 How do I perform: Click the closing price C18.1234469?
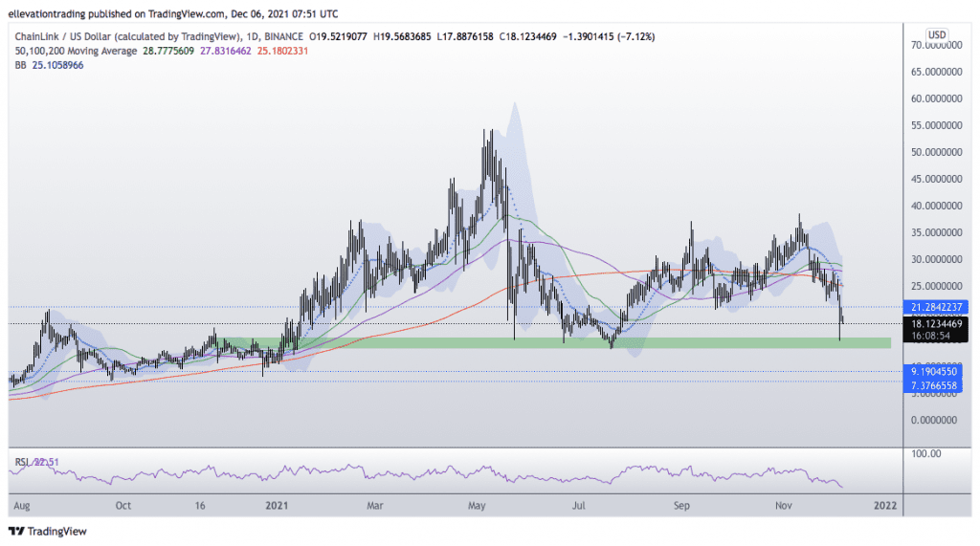(528, 37)
